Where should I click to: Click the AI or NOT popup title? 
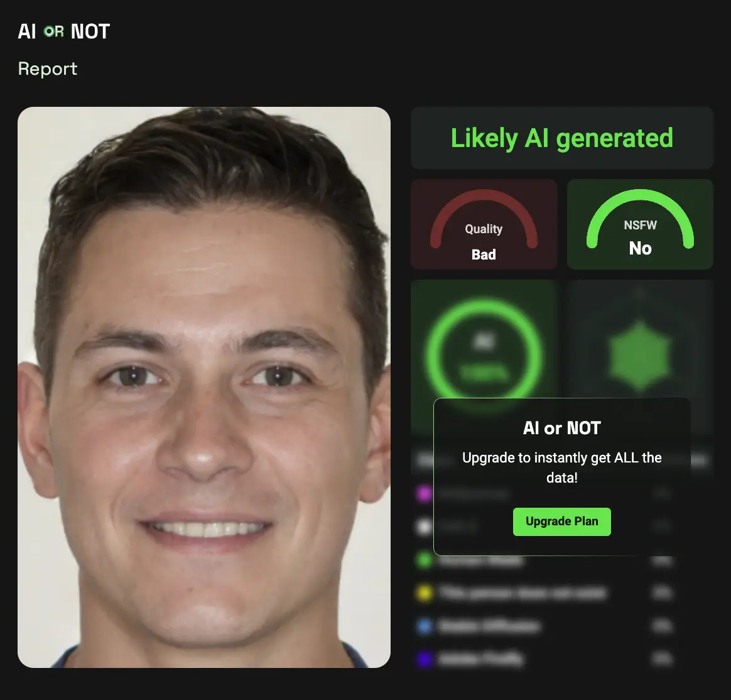click(x=562, y=428)
